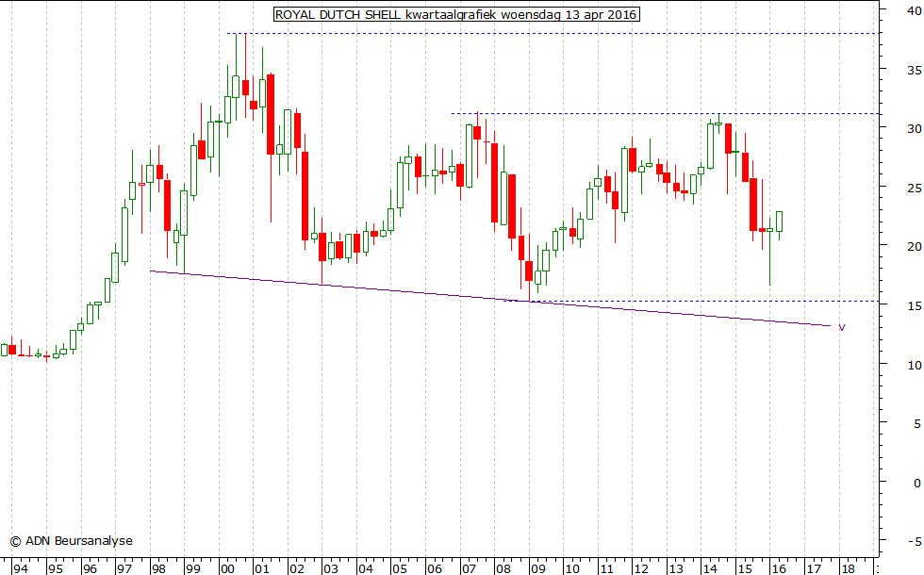Viewport: 924px width, 575px height.
Task: Click the price label -5 on the right axis
Action: pyautogui.click(x=916, y=541)
